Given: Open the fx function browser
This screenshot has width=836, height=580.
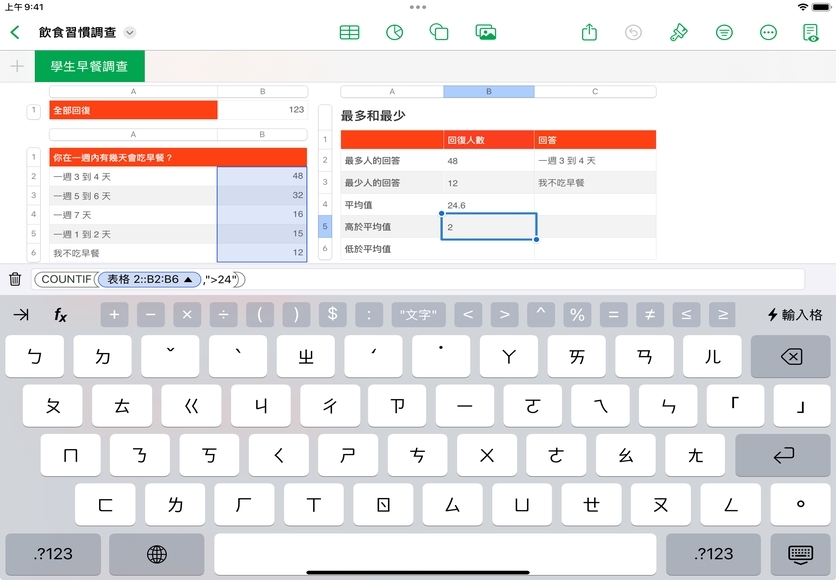Looking at the screenshot, I should tap(60, 315).
